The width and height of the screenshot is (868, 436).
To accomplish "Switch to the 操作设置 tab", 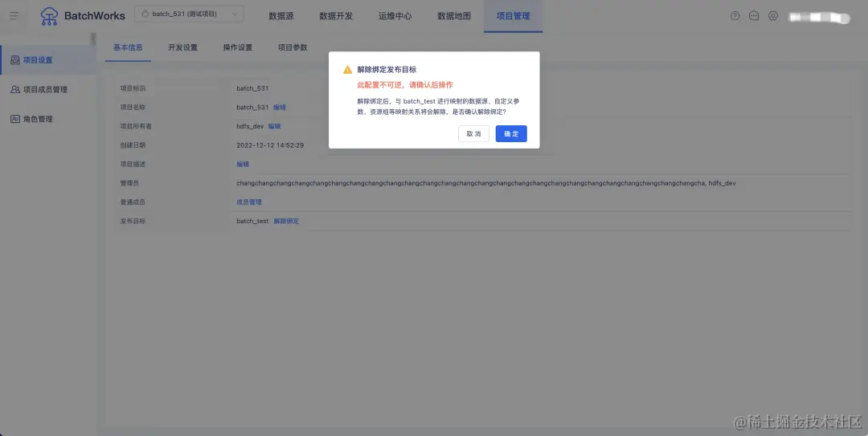I will pyautogui.click(x=237, y=47).
